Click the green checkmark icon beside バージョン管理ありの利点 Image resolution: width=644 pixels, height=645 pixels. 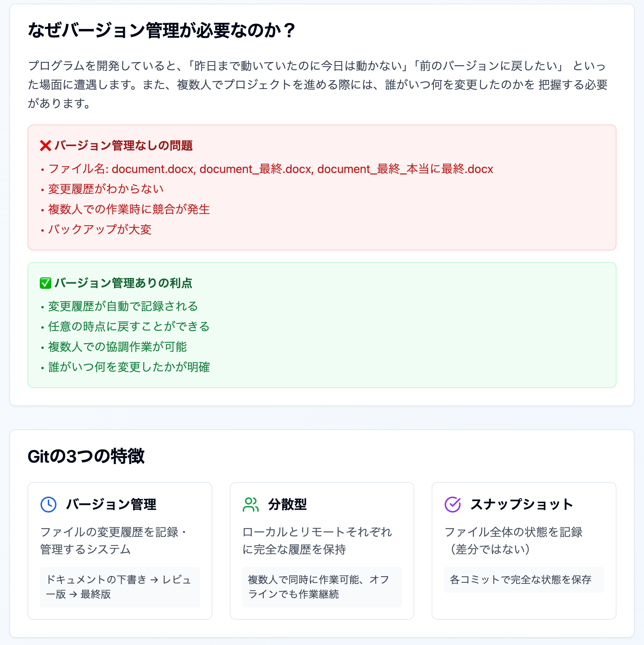(x=46, y=283)
